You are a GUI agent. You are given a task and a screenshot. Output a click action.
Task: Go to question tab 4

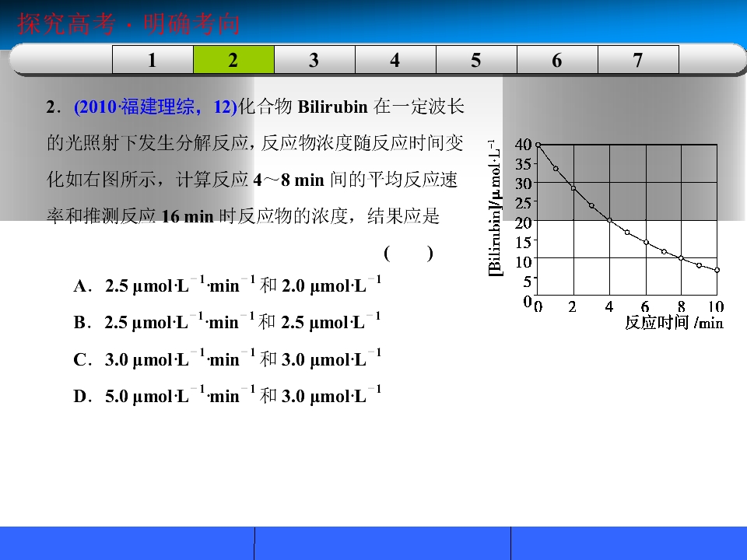click(396, 60)
